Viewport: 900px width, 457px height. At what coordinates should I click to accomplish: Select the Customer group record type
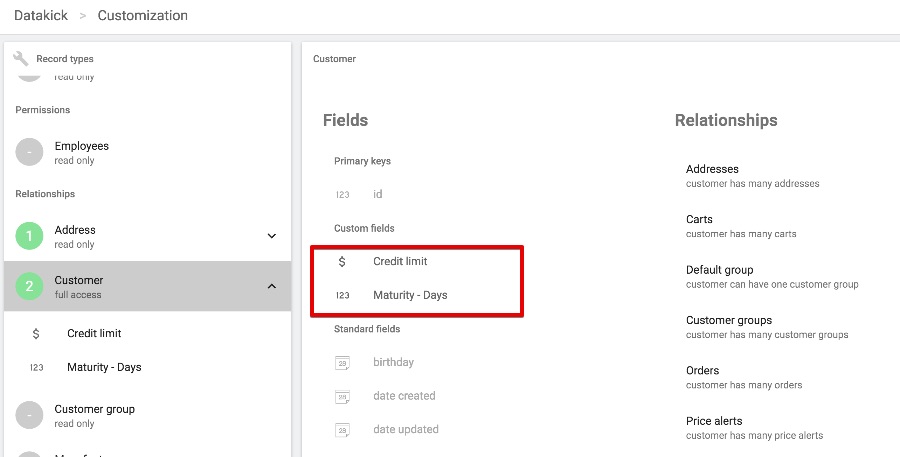point(148,415)
